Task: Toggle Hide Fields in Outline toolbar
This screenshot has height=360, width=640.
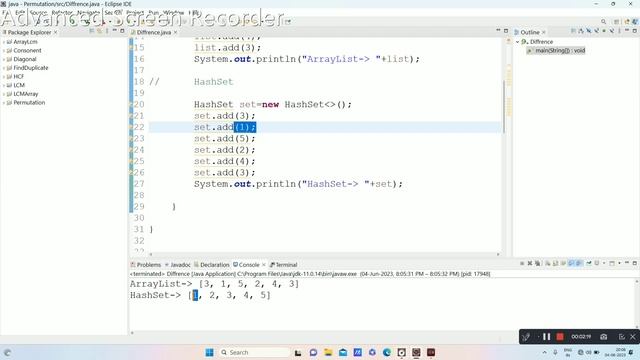Action: tap(589, 31)
